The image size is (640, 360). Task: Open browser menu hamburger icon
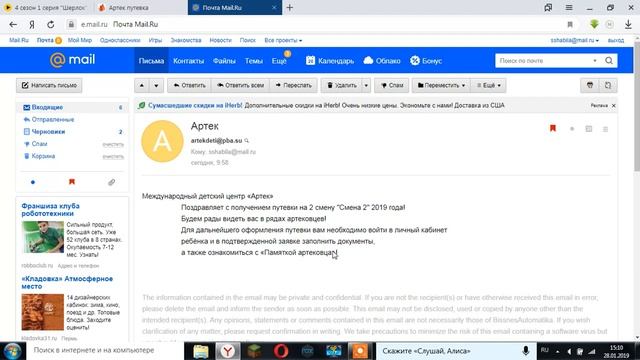(x=569, y=7)
